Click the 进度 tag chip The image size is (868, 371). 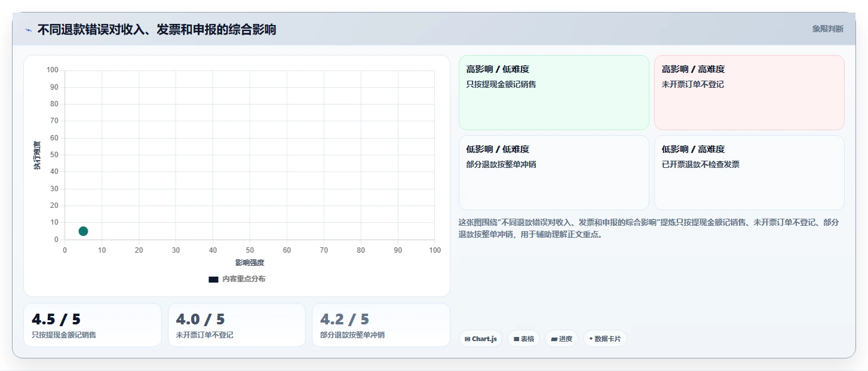562,339
